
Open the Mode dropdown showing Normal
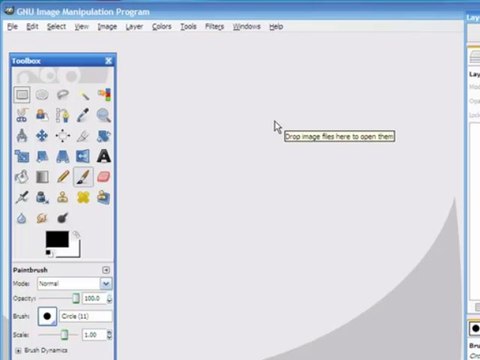(75, 284)
